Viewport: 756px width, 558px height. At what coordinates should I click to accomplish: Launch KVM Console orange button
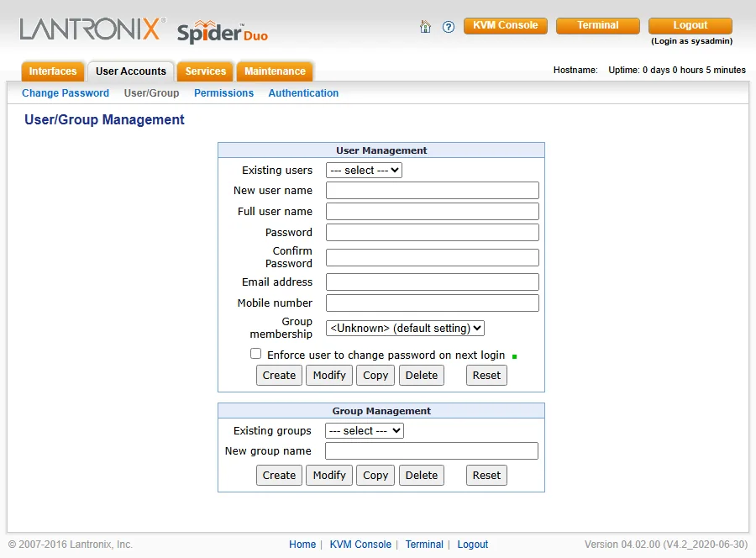506,25
